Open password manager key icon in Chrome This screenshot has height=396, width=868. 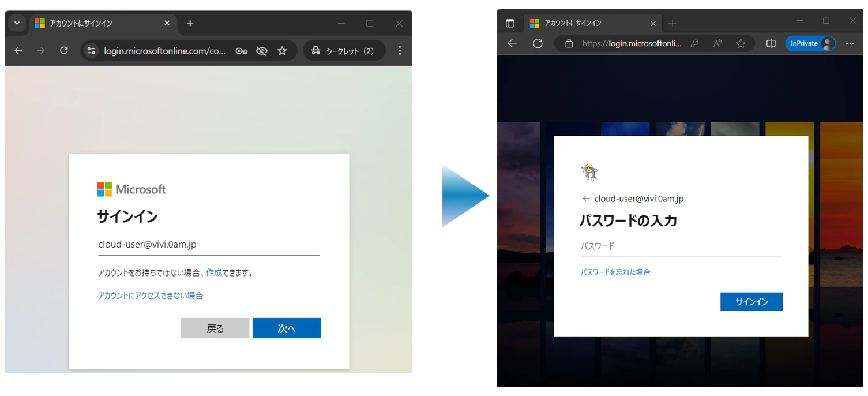tap(242, 51)
